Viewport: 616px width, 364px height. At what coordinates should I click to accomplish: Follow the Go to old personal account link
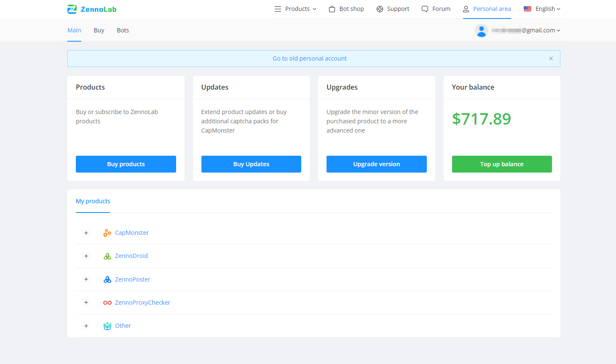pyautogui.click(x=310, y=58)
